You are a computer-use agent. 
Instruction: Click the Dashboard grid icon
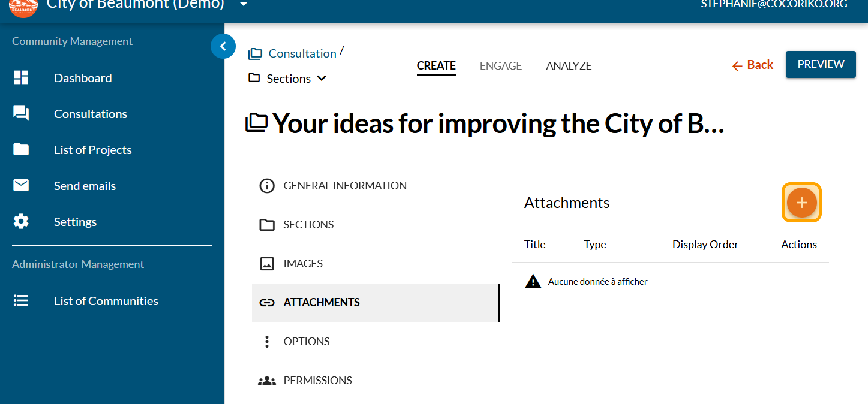pyautogui.click(x=21, y=78)
